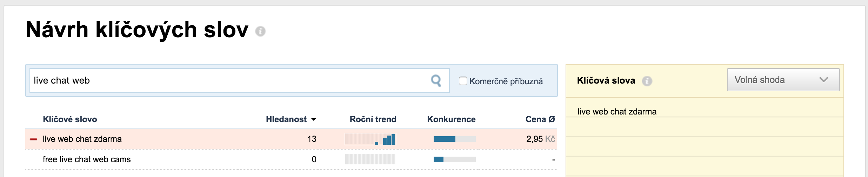The image size is (868, 177).
Task: Toggle Hledanost sort arrow
Action: click(x=314, y=119)
